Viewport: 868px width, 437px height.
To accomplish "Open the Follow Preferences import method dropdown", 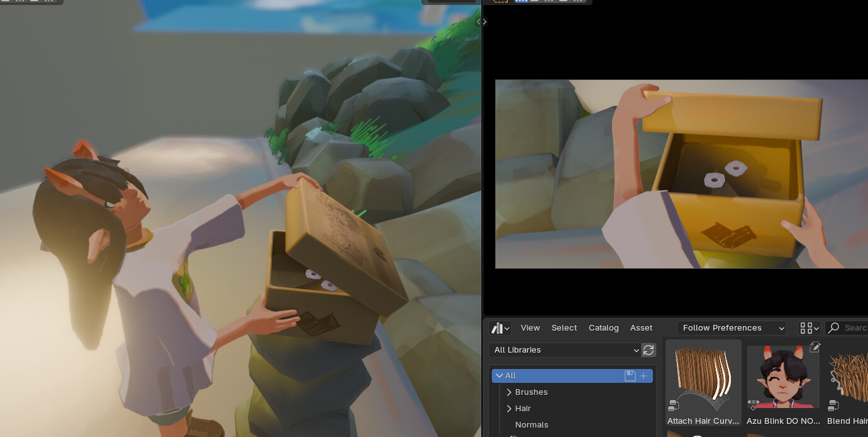I will tap(732, 328).
